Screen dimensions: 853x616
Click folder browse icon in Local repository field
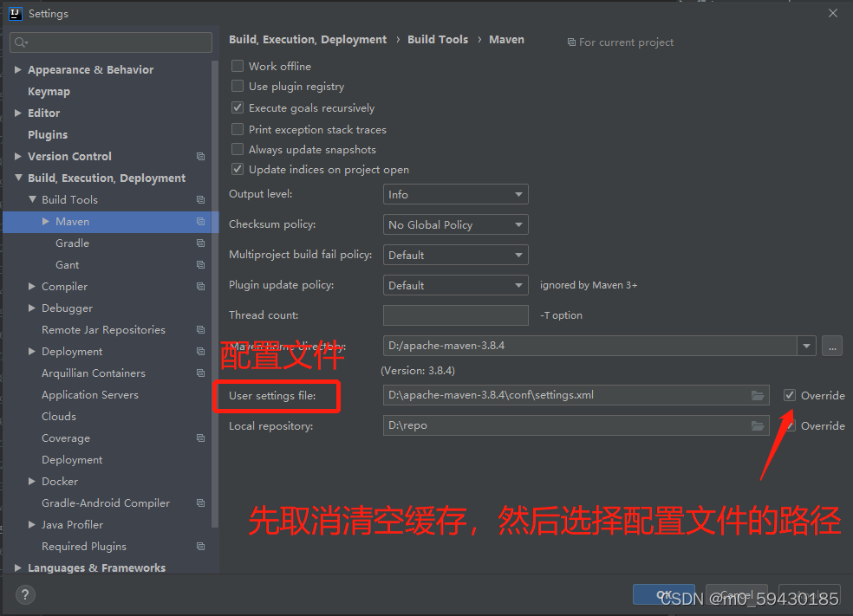[x=758, y=425]
